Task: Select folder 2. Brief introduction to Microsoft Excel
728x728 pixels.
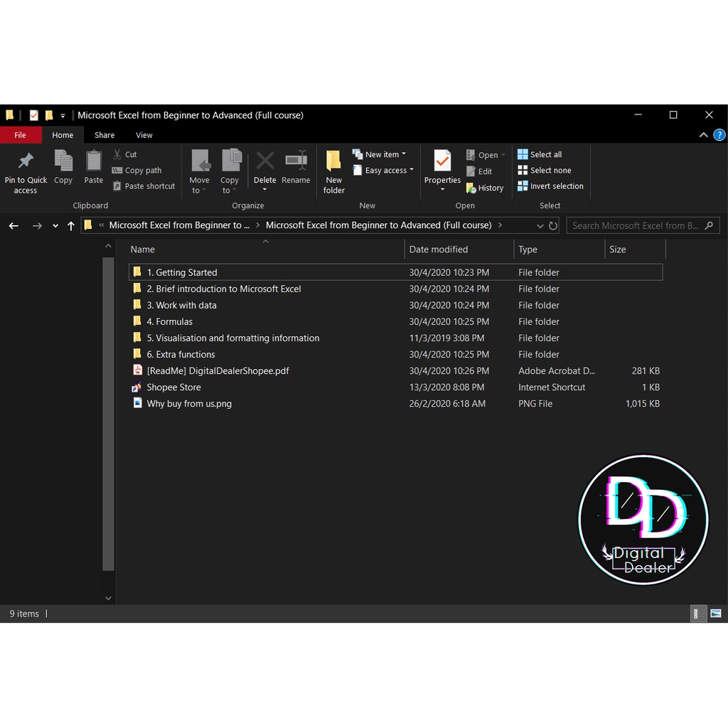Action: tap(395, 289)
